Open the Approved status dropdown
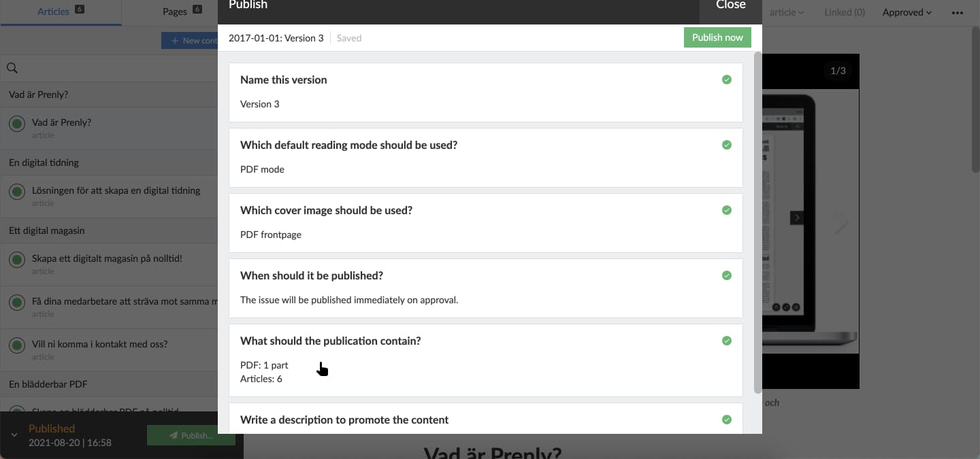 coord(906,12)
